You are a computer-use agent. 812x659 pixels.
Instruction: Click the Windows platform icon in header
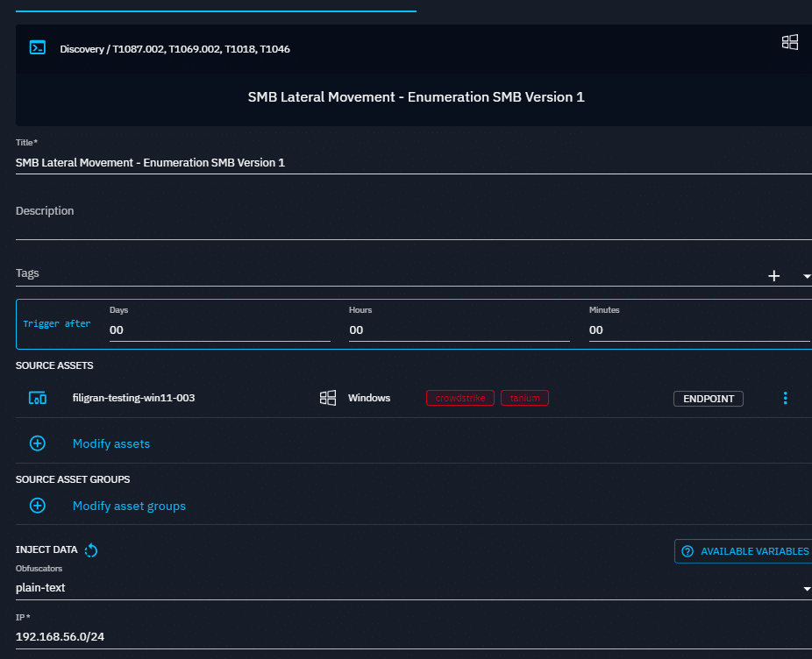tap(789, 42)
